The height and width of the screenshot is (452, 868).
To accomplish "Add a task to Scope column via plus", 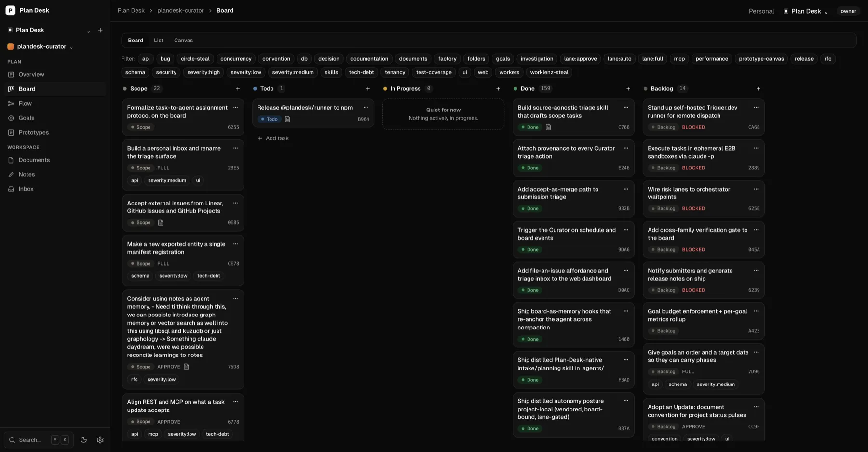I will click(238, 89).
